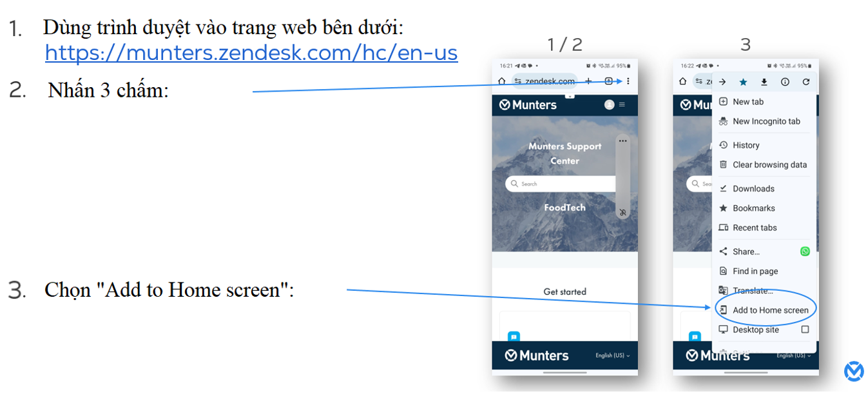Viewport: 868px width, 398px height.
Task: Tap the WhatsApp share icon
Action: pos(805,252)
